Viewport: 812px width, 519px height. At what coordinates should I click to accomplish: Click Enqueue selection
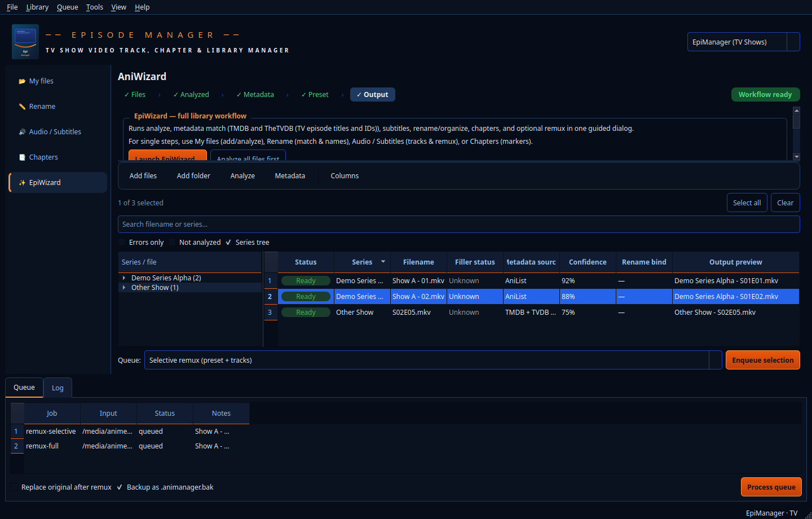(x=763, y=360)
